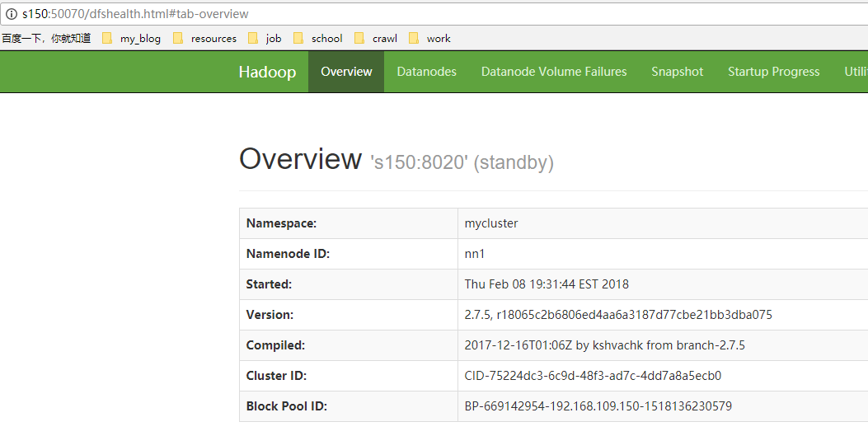
Task: Open the work bookmark folder
Action: coord(429,38)
